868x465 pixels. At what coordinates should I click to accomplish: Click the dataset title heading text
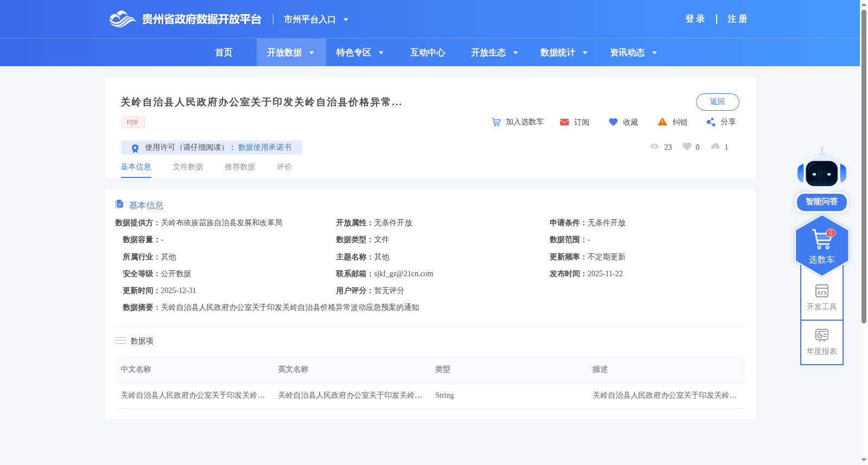(x=261, y=102)
